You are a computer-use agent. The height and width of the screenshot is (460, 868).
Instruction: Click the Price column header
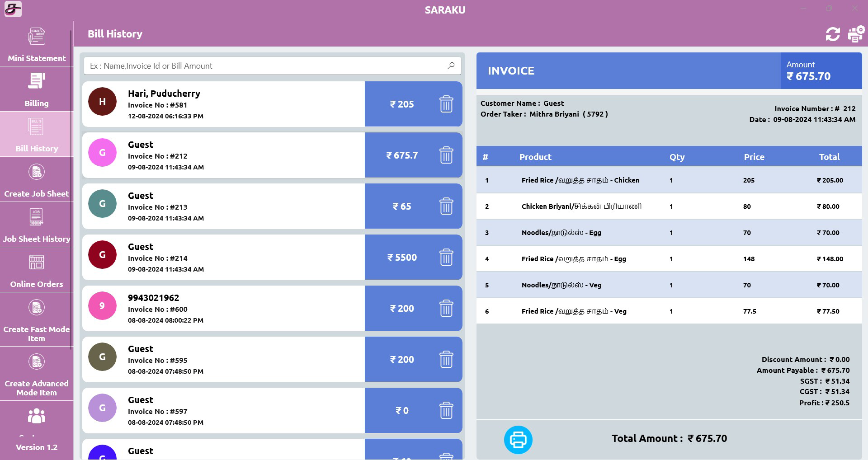[x=754, y=157]
